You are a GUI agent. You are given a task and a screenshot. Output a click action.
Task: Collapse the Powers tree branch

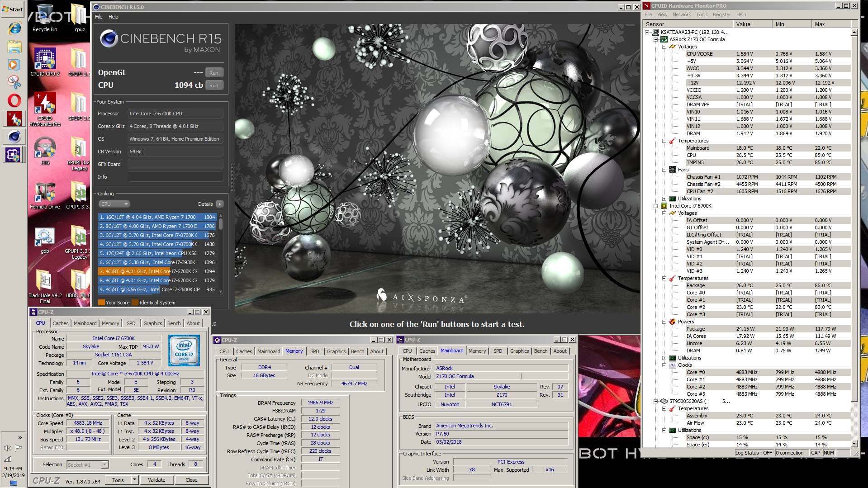pyautogui.click(x=664, y=322)
